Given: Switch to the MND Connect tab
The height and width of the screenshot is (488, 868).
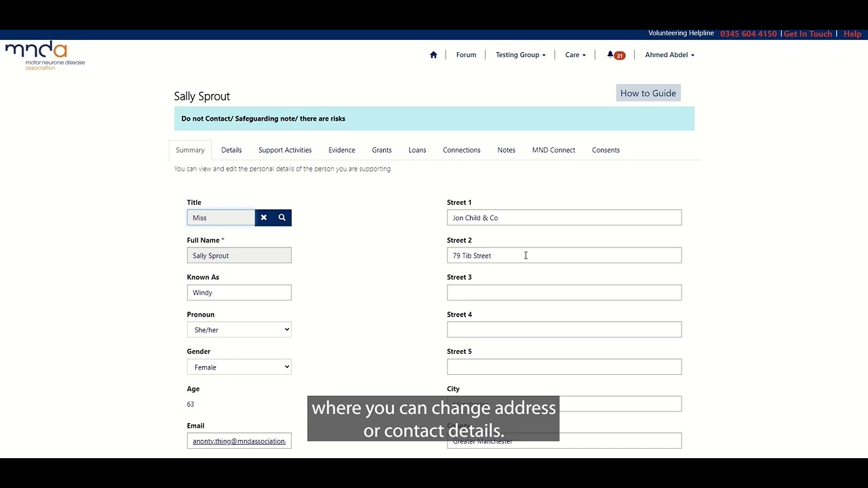Looking at the screenshot, I should 553,150.
